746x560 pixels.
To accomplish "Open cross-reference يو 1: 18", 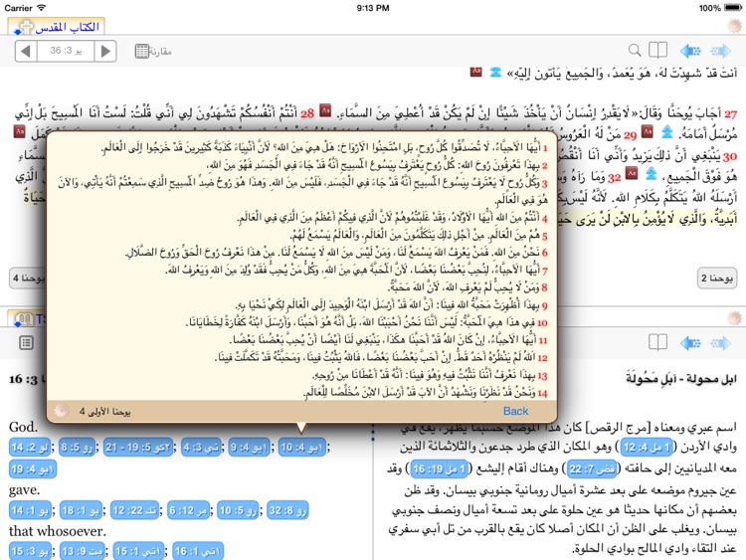I will (x=81, y=510).
